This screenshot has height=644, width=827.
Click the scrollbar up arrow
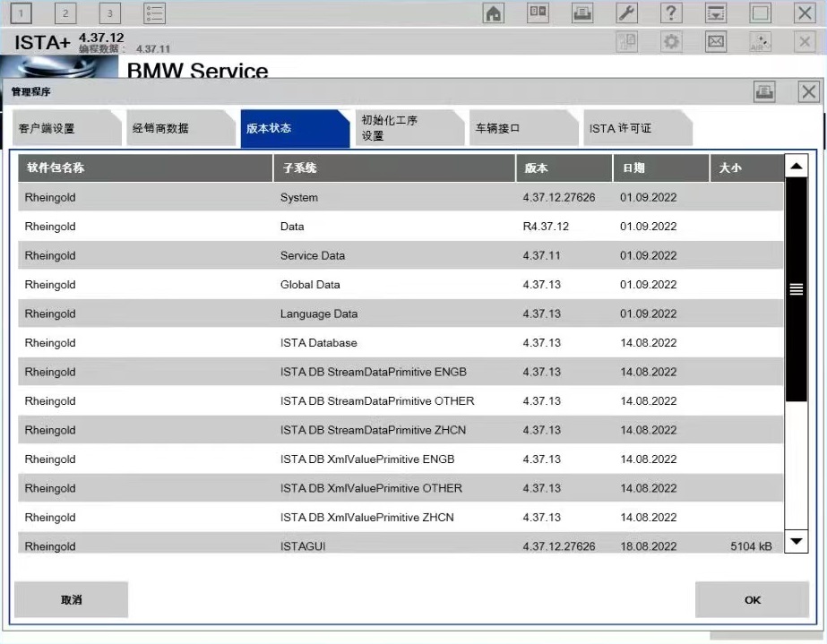pyautogui.click(x=797, y=166)
